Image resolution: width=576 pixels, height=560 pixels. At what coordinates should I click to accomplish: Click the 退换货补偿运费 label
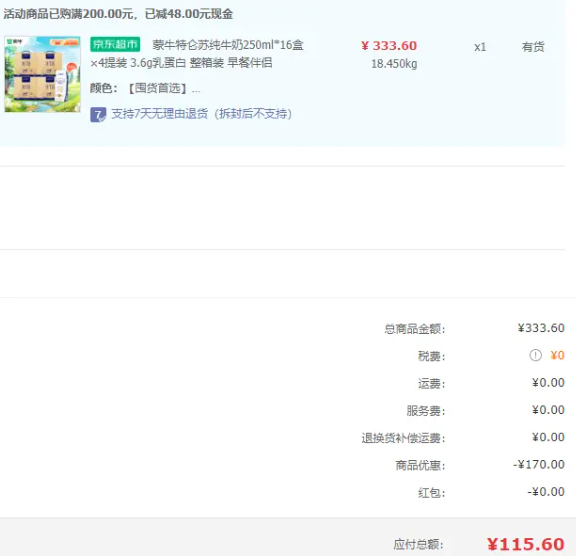tap(403, 438)
